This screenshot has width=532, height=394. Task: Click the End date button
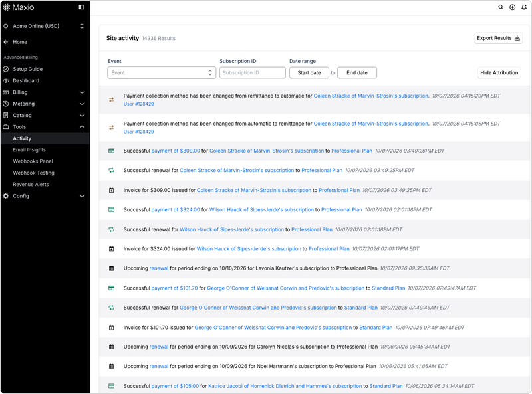click(x=357, y=73)
